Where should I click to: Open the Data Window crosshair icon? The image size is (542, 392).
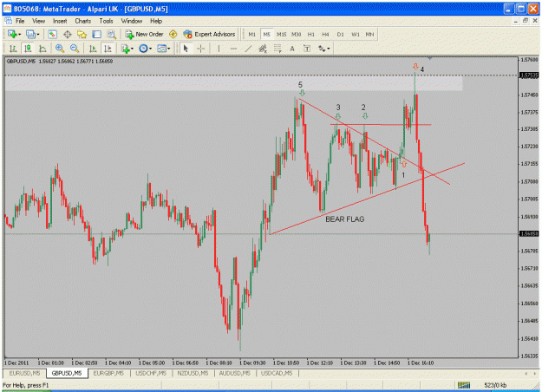pos(68,34)
